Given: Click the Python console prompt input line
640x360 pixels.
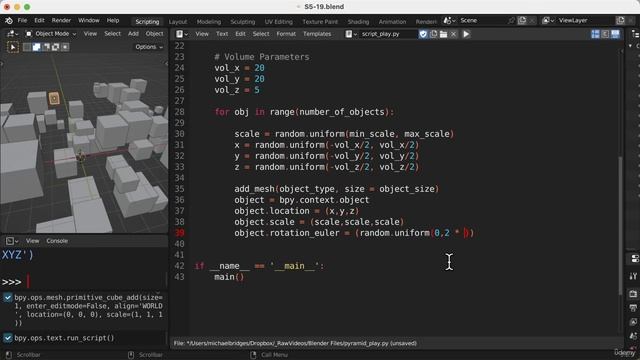Looking at the screenshot, I should [84, 282].
